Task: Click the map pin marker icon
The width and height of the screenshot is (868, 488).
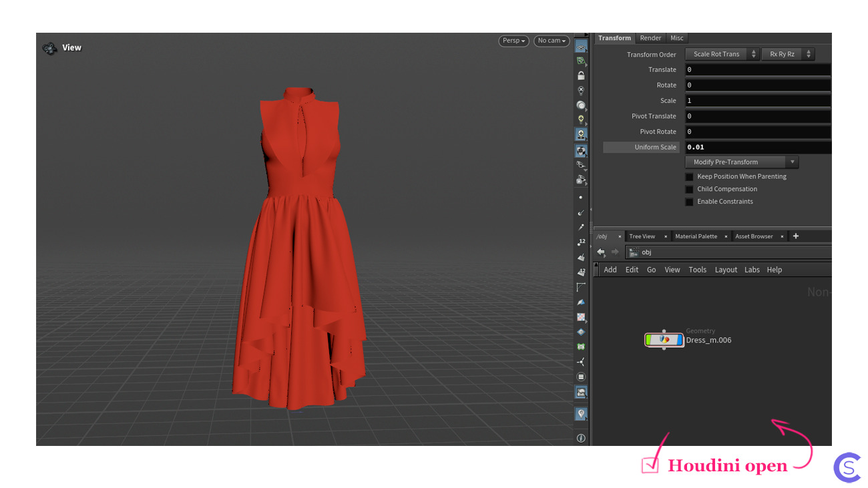Action: point(581,414)
